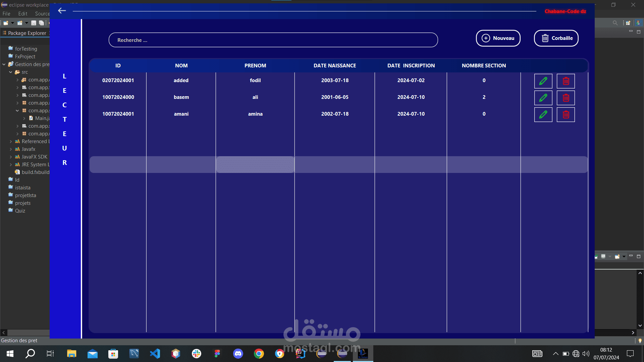Delete the row for added fodil
Viewport: 644px width, 362px height.
(566, 81)
